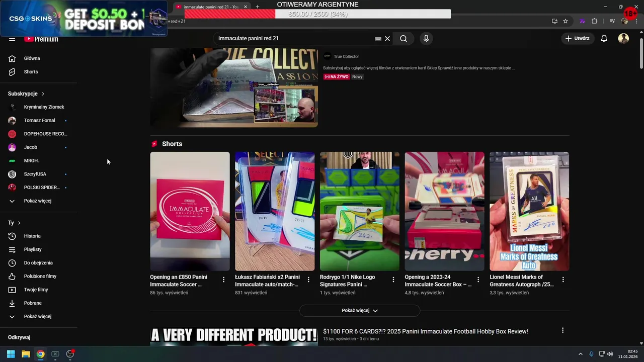Open options menu for Opening an £850 short
Viewport: 644px width, 362px height.
223,280
